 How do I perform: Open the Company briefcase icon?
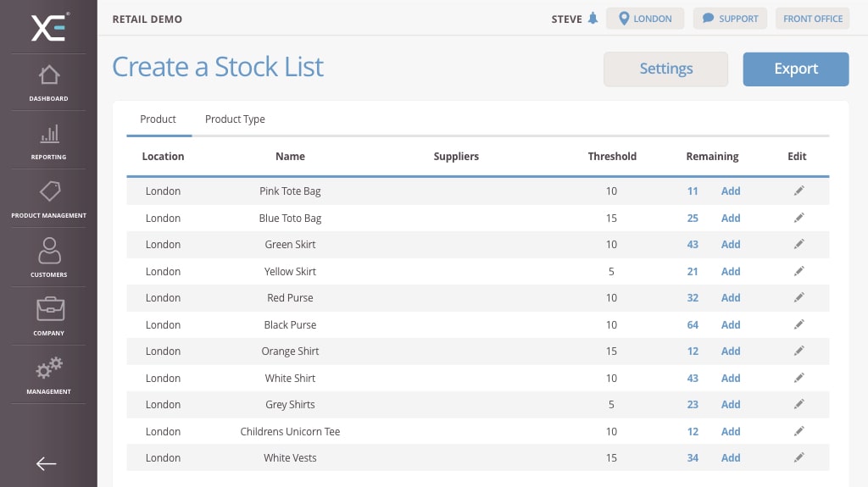tap(49, 315)
